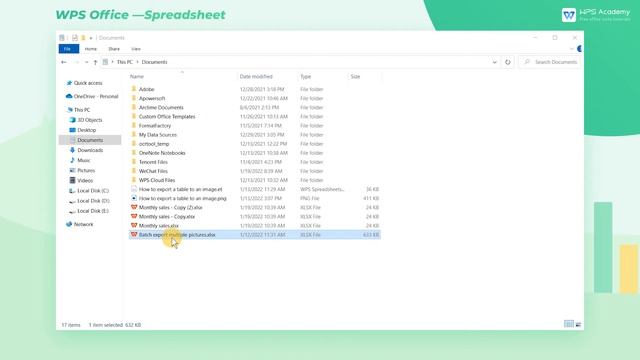Select the Custom Office Templates folder
Viewport: 640px width, 360px height.
tap(167, 116)
